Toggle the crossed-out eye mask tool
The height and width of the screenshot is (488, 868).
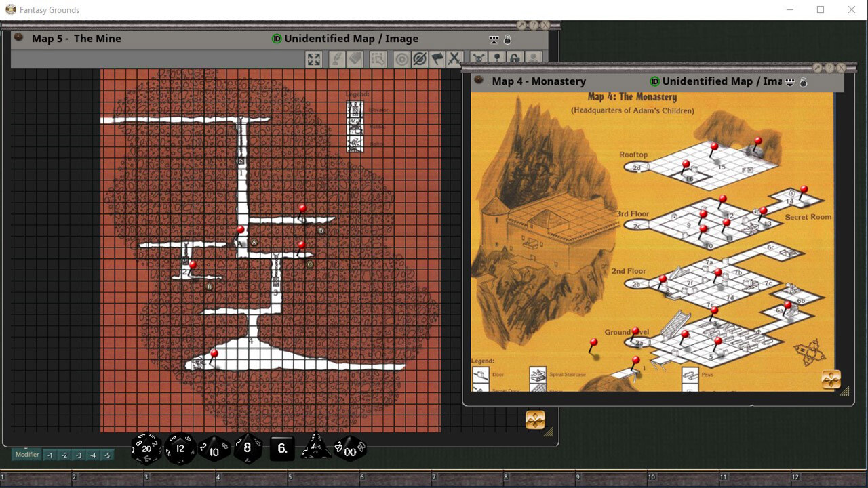[x=420, y=60]
